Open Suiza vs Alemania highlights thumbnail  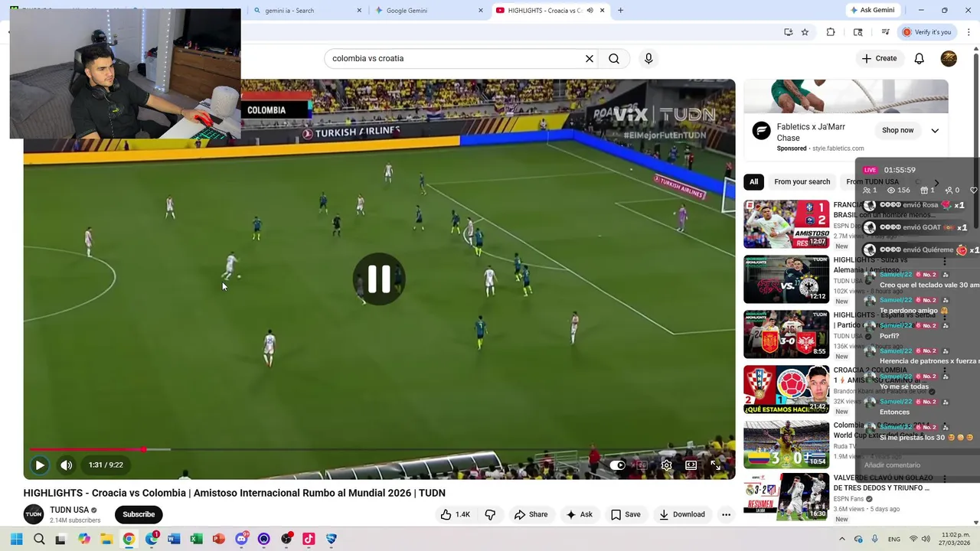(x=786, y=279)
